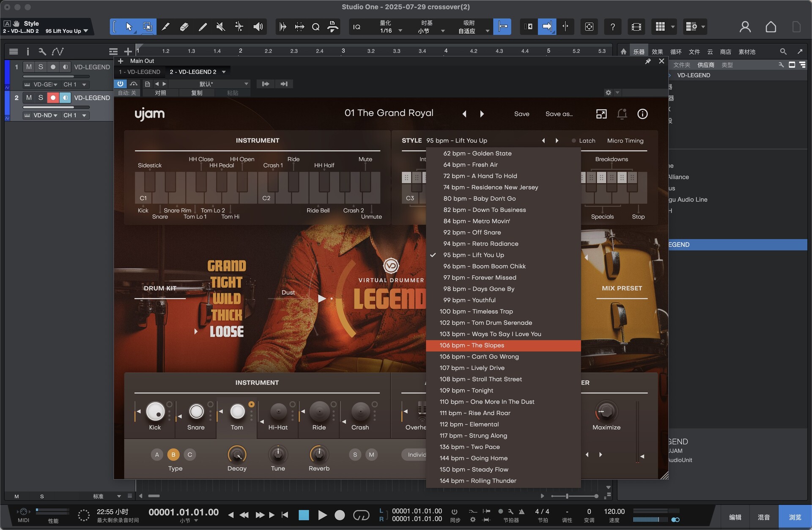Solo track 1 VD-LEGEND
The image size is (812, 530).
click(x=41, y=67)
